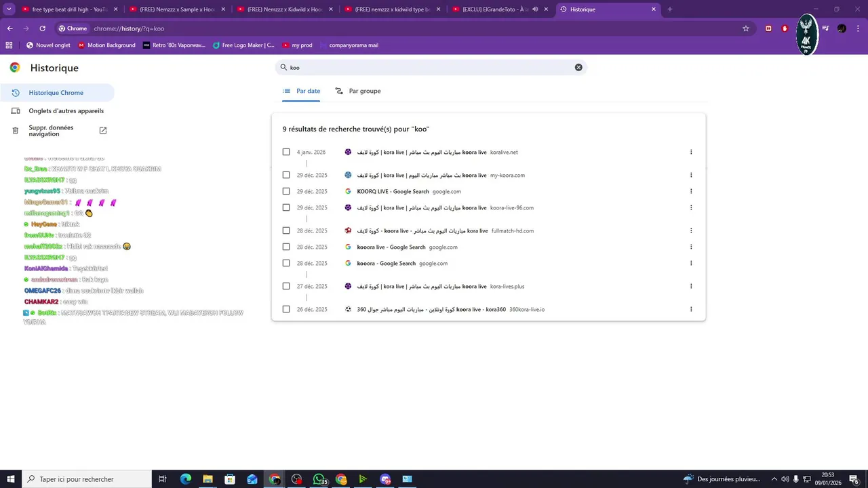Open the Motion Background bookmark
This screenshot has width=868, height=488.
(x=106, y=45)
